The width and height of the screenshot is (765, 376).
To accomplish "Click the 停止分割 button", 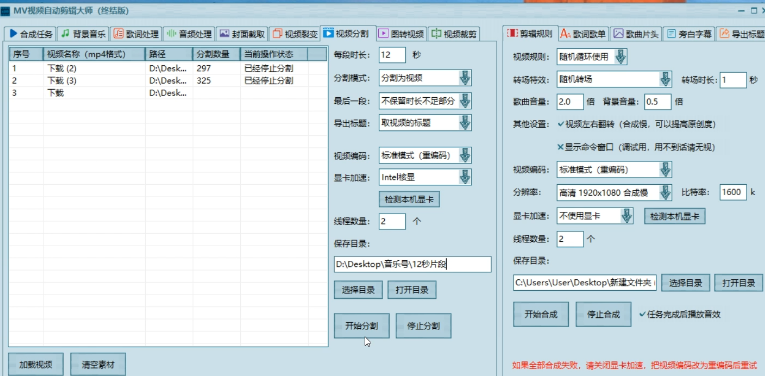I will (x=423, y=326).
